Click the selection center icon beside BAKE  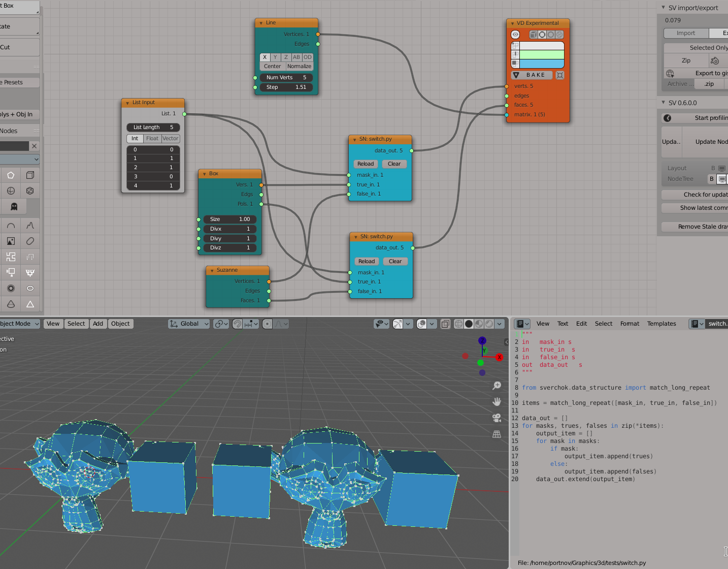tap(560, 75)
